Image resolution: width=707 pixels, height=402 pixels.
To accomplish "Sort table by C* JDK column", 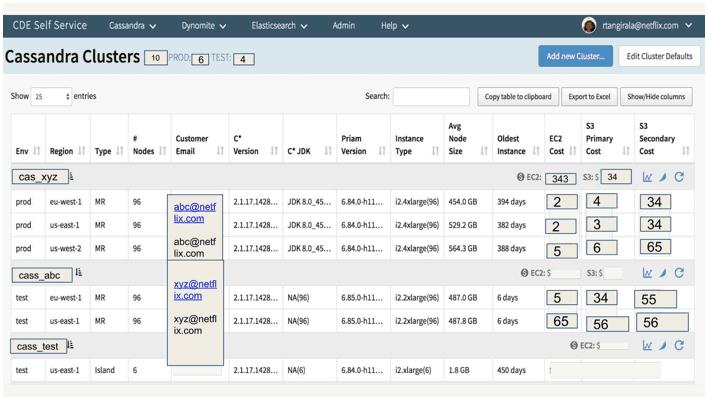I will [328, 151].
